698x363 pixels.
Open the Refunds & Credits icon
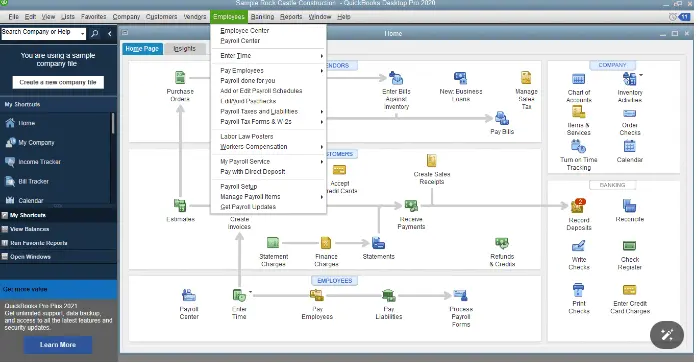[502, 243]
